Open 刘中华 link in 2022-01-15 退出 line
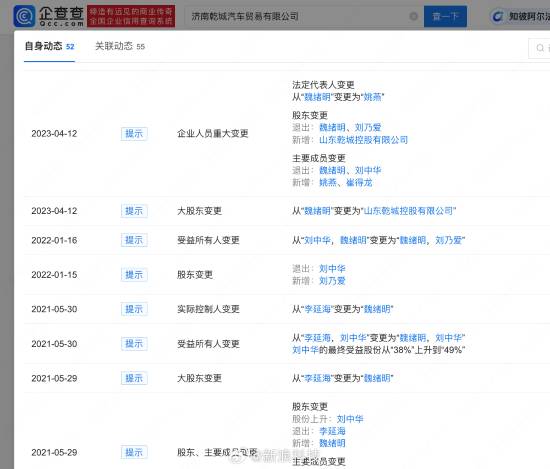The width and height of the screenshot is (550, 469). pos(332,269)
